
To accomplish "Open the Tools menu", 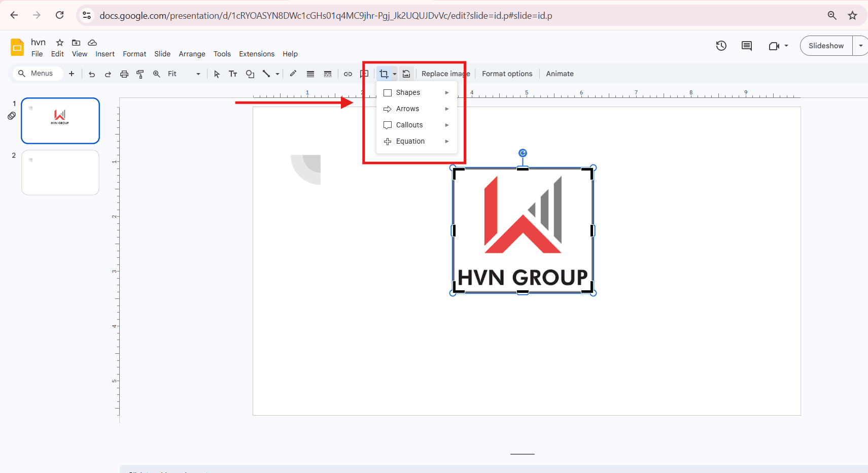I will 222,54.
